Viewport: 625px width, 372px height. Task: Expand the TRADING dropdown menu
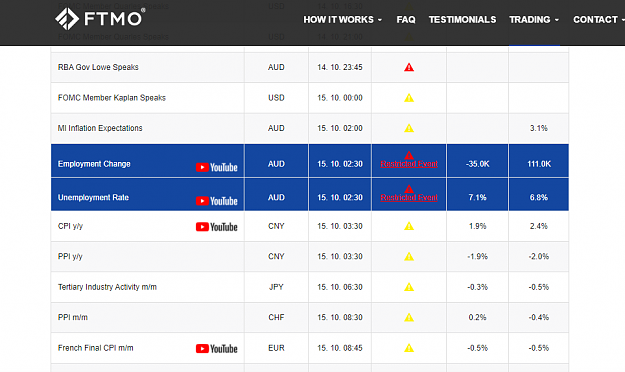(534, 20)
